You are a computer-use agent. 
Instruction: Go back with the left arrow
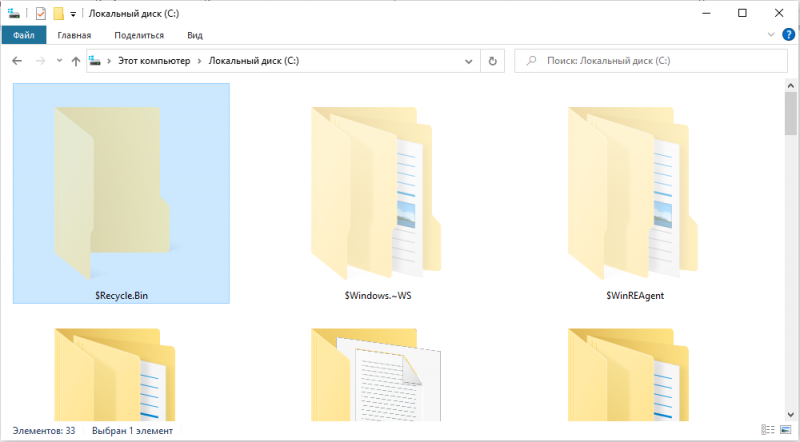click(17, 61)
